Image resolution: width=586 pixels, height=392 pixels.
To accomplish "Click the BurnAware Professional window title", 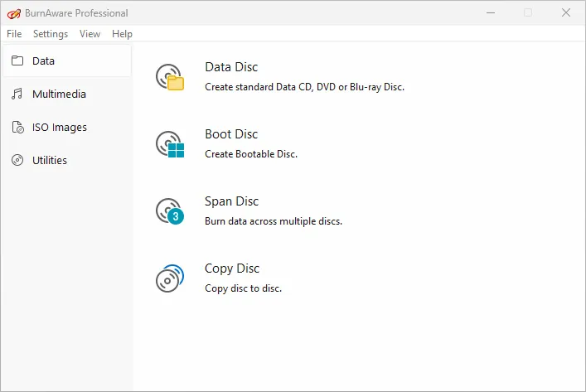I will (x=76, y=13).
